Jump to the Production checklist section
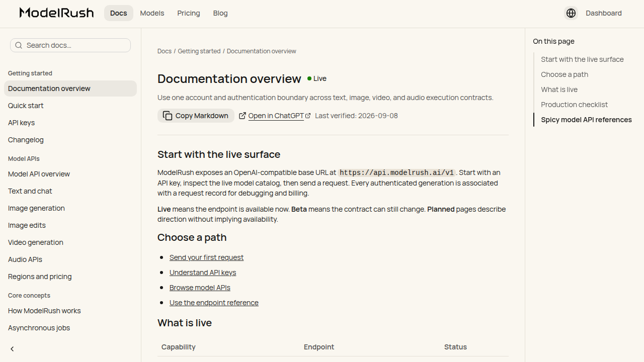This screenshot has width=644, height=362. pyautogui.click(x=575, y=105)
